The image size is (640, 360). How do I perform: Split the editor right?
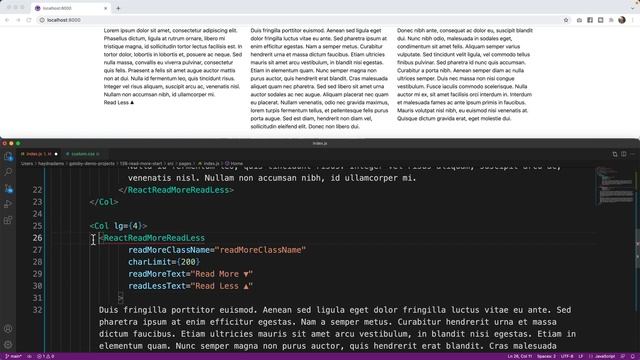tap(624, 154)
